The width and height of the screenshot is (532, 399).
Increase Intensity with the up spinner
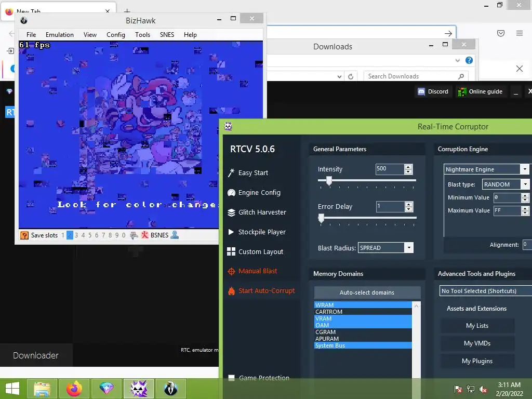click(x=408, y=167)
